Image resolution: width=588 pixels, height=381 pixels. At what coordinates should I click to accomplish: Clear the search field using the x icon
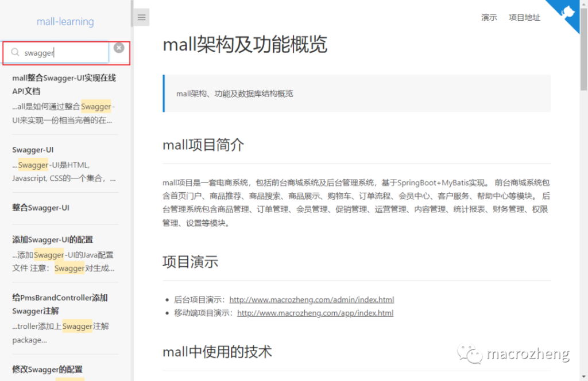click(119, 48)
